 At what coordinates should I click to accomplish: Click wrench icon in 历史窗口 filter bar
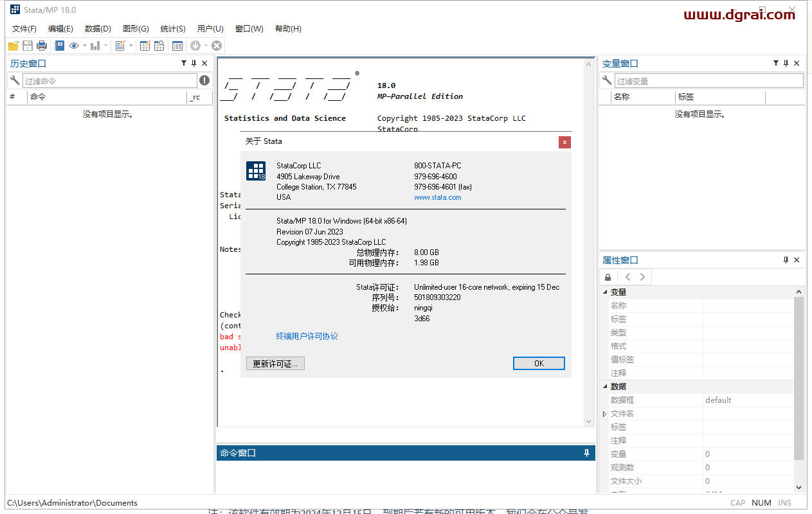15,80
